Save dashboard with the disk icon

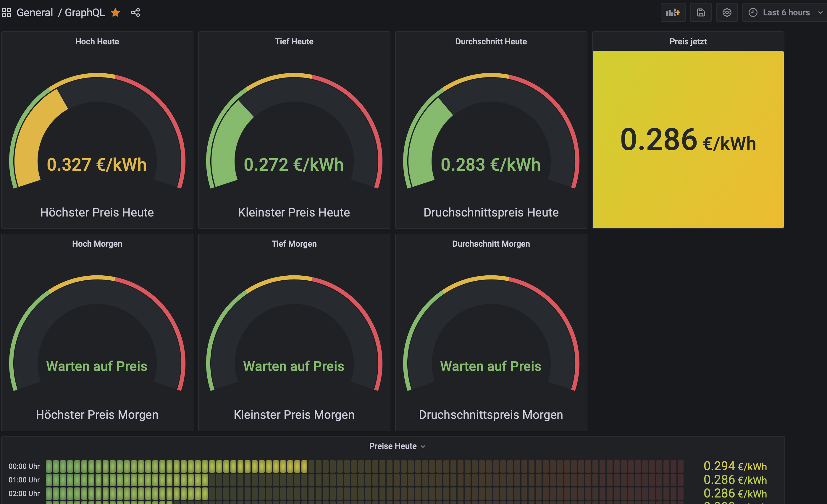click(x=700, y=13)
